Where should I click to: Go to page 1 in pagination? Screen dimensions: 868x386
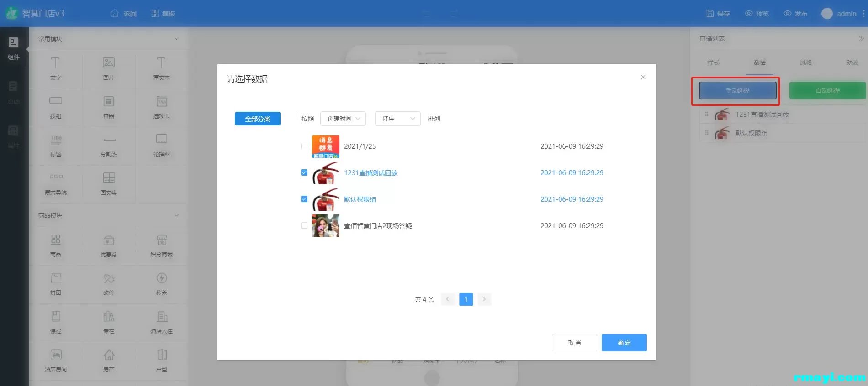[x=466, y=299]
